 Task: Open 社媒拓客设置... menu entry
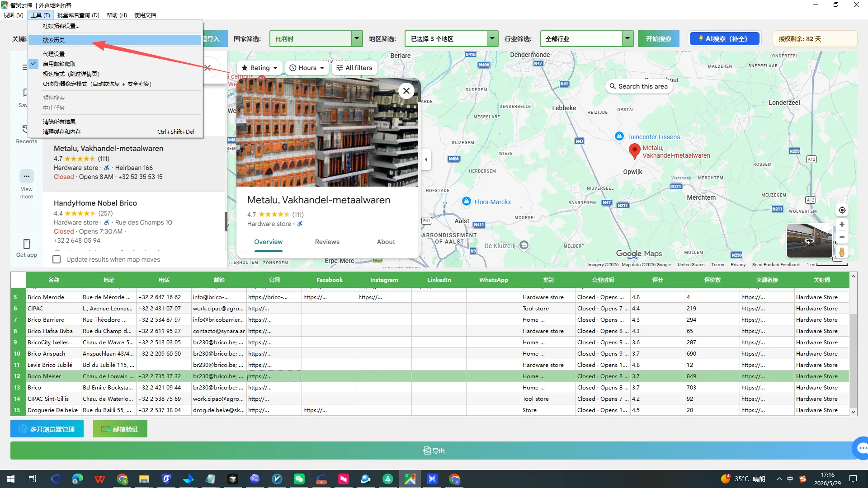[115, 26]
